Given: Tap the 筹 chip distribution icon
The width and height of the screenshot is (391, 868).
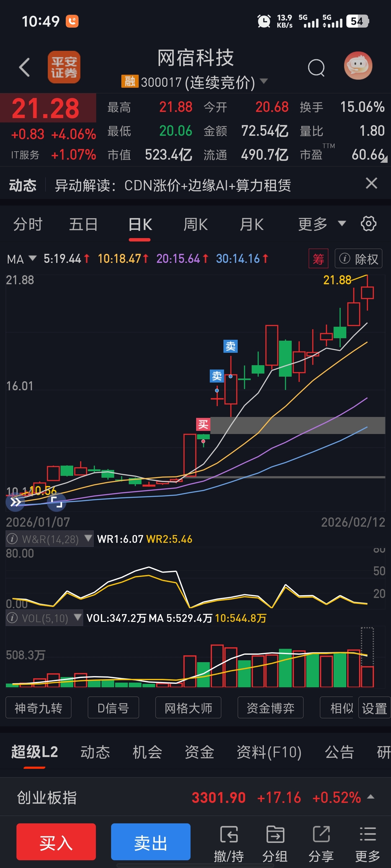Looking at the screenshot, I should coord(318,259).
